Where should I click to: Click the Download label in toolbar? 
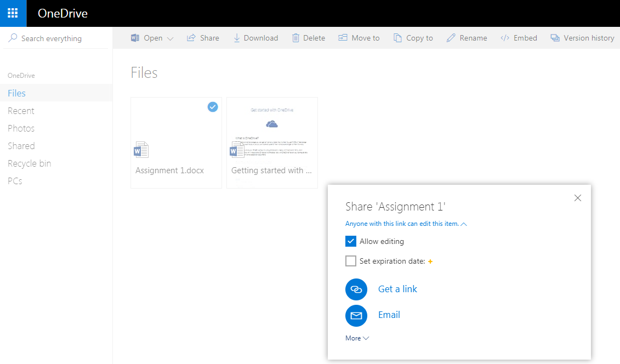tap(261, 38)
